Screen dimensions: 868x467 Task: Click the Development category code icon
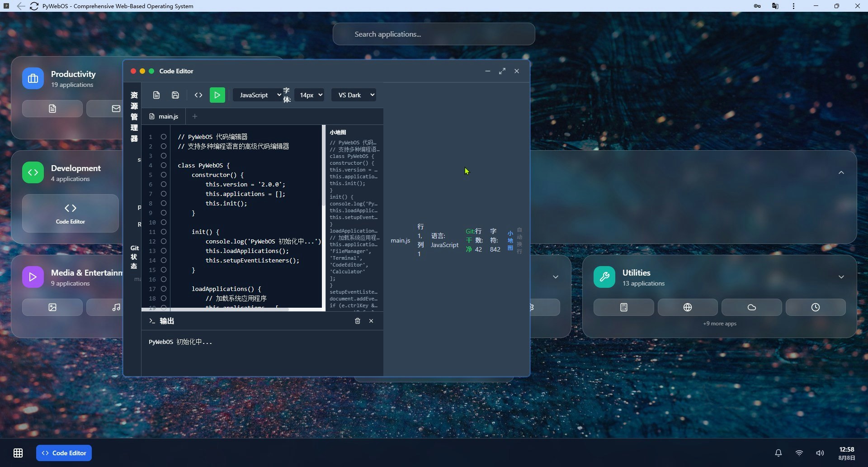tap(33, 172)
